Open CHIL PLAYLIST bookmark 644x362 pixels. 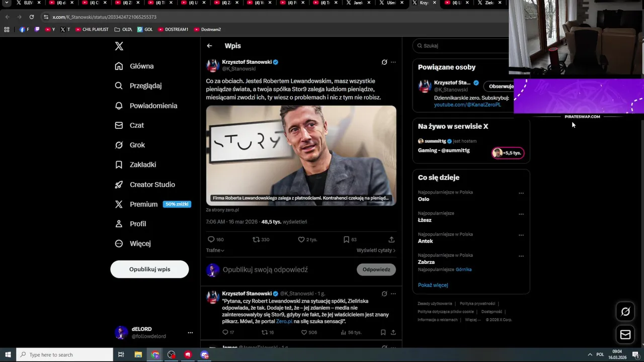click(x=92, y=30)
